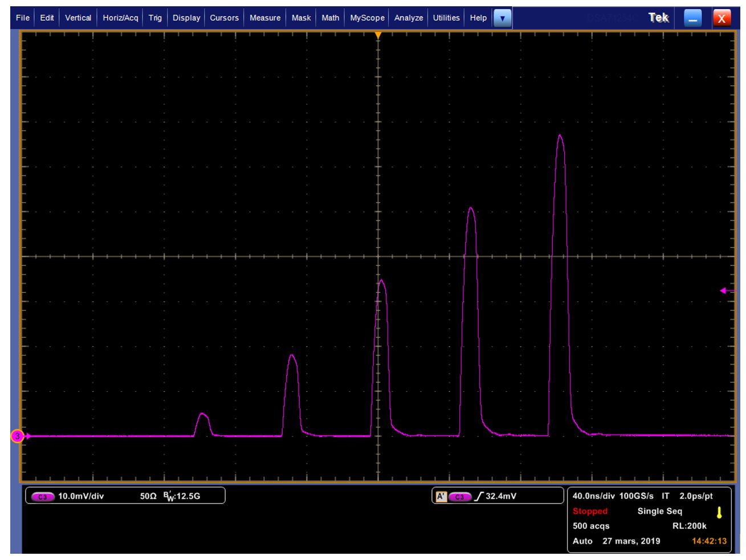Open the Cursors menu
Viewport: 746px width, 560px height.
pos(224,18)
